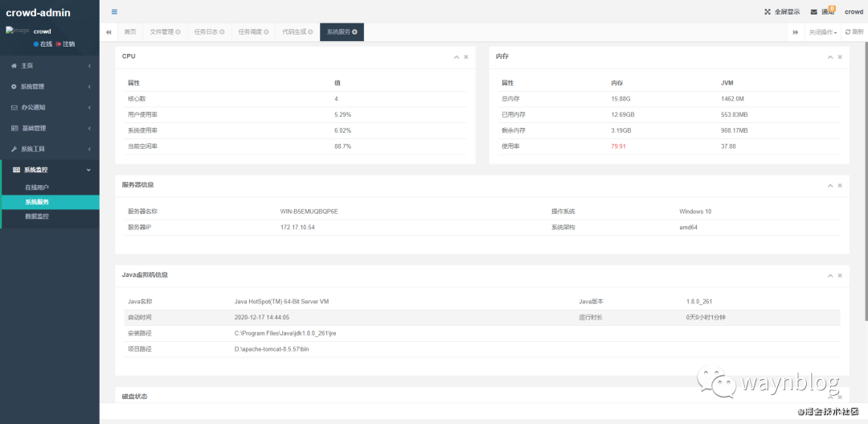Expand the 系统工具 sidebar menu
The height and width of the screenshot is (424, 868).
50,149
